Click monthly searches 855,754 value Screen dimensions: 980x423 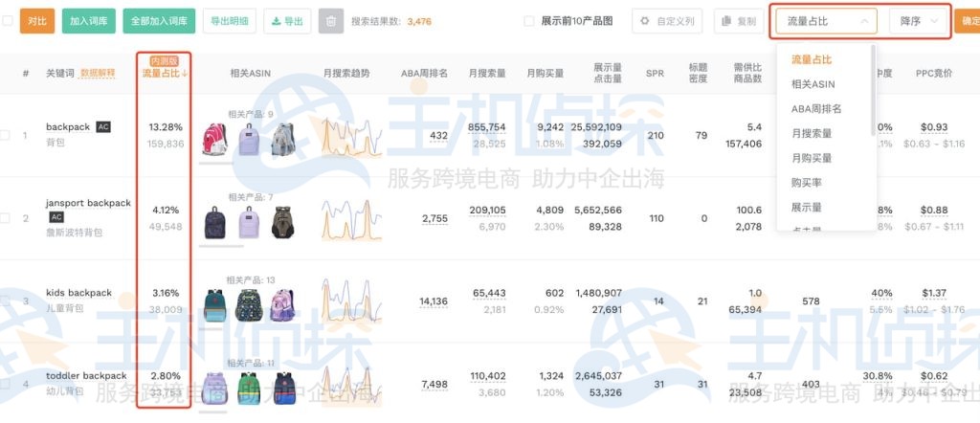point(487,127)
